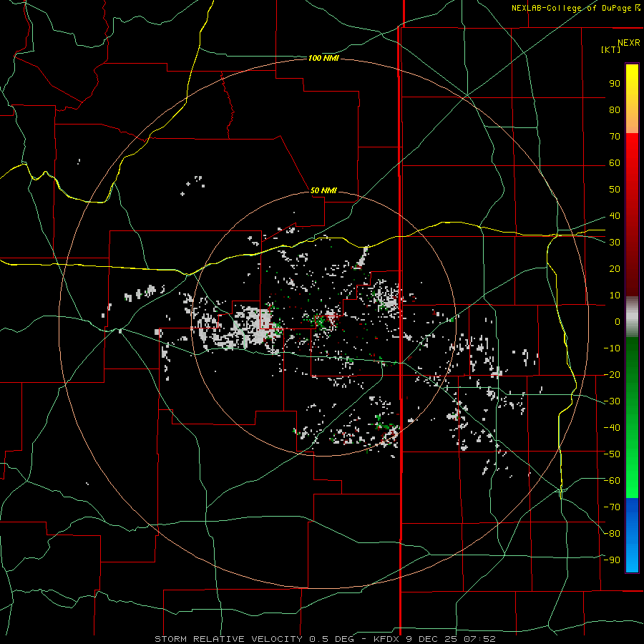Click the [KT] units label
This screenshot has height=644, width=644.
(610, 49)
